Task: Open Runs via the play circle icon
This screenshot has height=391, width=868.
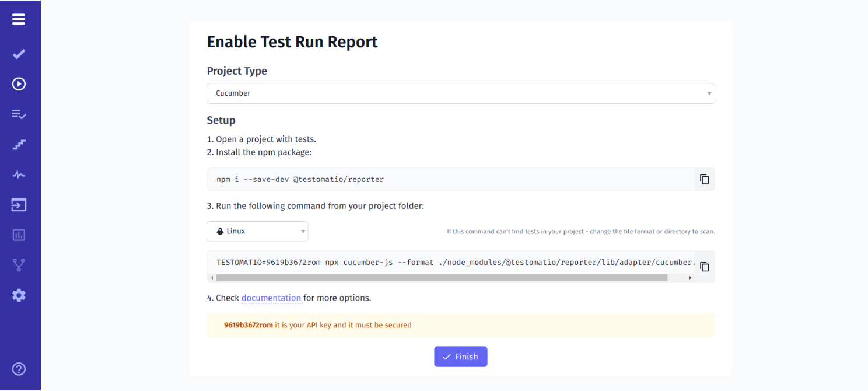Action: (19, 83)
